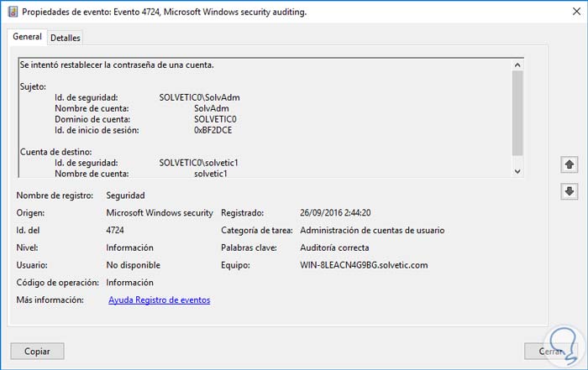Screen dimensions: 588x370
Task: Select the Categoría de tarea value
Action: pyautogui.click(x=372, y=230)
